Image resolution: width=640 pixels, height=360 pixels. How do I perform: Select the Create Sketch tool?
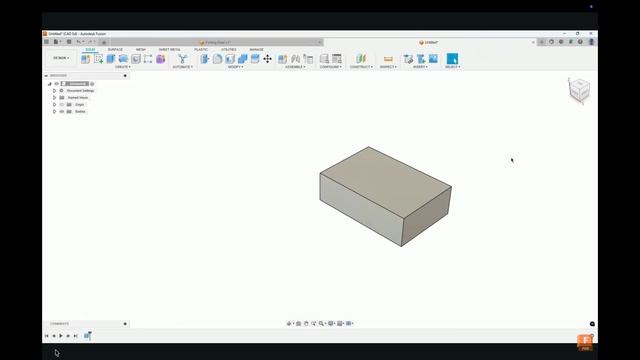pyautogui.click(x=98, y=59)
